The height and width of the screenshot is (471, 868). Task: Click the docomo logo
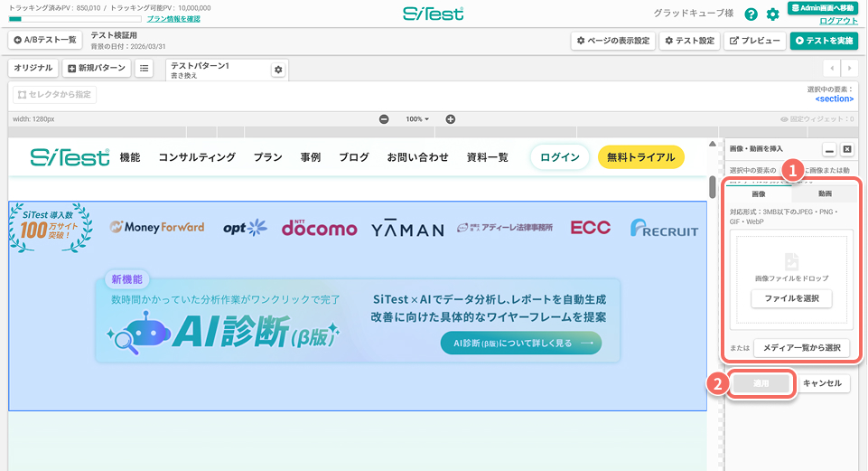coord(320,228)
